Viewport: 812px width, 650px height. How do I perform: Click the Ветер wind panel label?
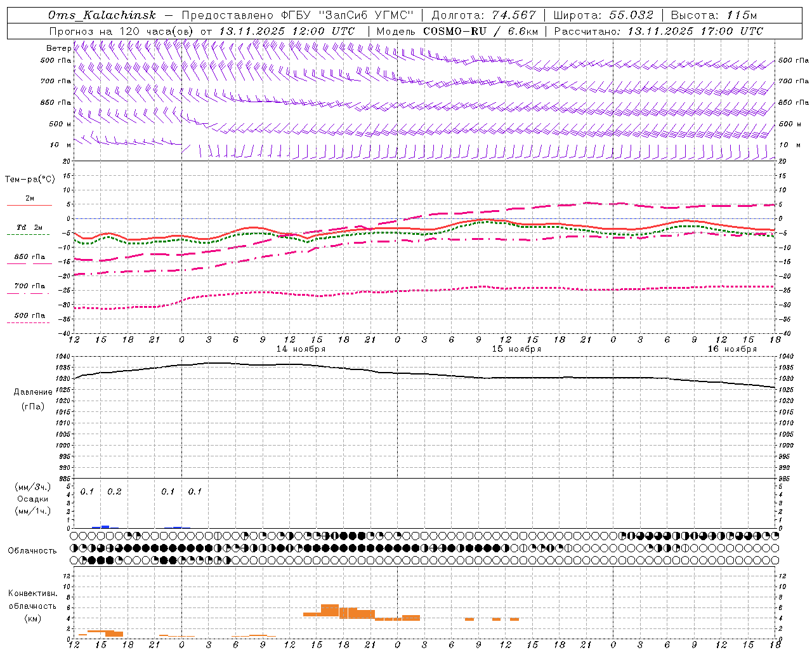[x=58, y=48]
